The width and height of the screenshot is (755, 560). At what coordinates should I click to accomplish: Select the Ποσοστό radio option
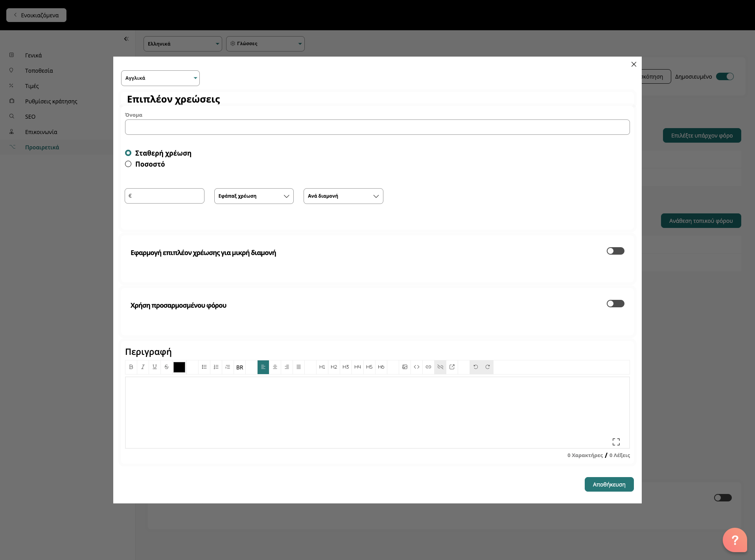[128, 164]
